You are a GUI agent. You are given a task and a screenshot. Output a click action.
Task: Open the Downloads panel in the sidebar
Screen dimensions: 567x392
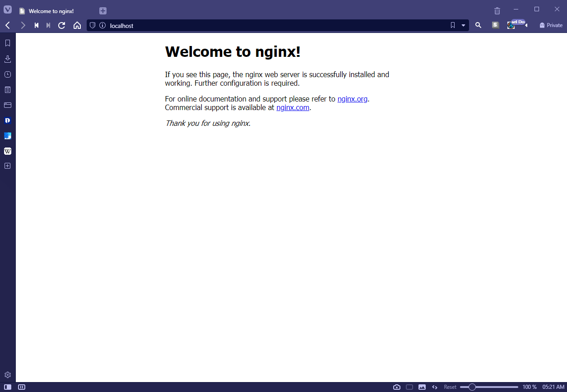click(x=8, y=59)
